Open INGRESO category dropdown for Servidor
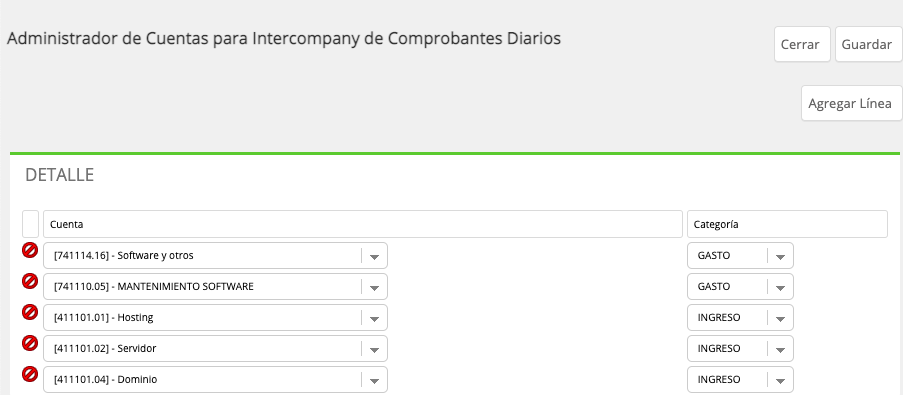The height and width of the screenshot is (395, 903). point(741,349)
